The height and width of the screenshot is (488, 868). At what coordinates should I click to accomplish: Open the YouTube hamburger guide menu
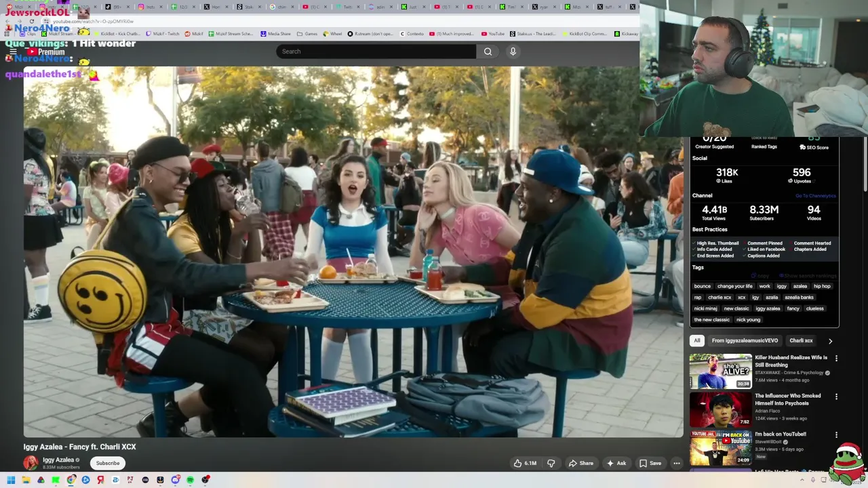pyautogui.click(x=12, y=52)
